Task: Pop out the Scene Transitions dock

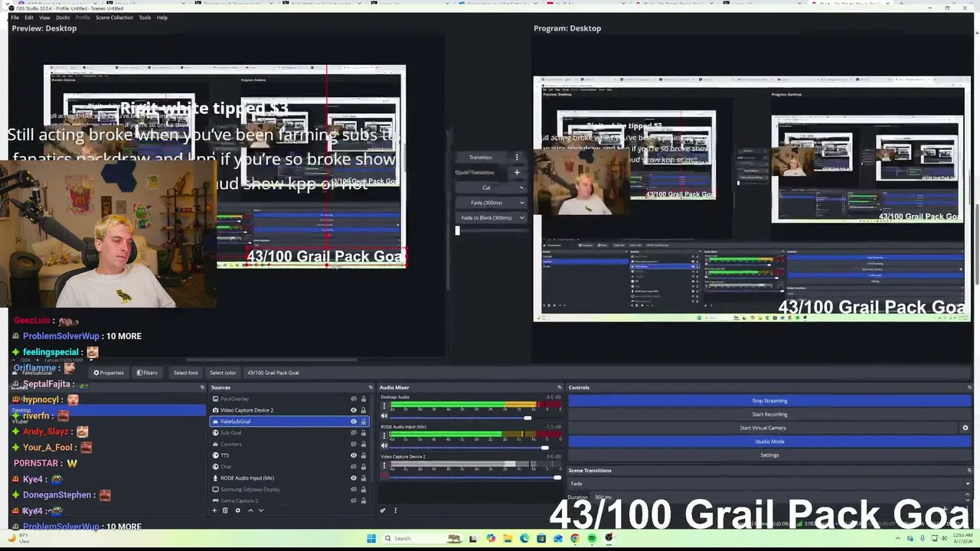Action: click(969, 470)
